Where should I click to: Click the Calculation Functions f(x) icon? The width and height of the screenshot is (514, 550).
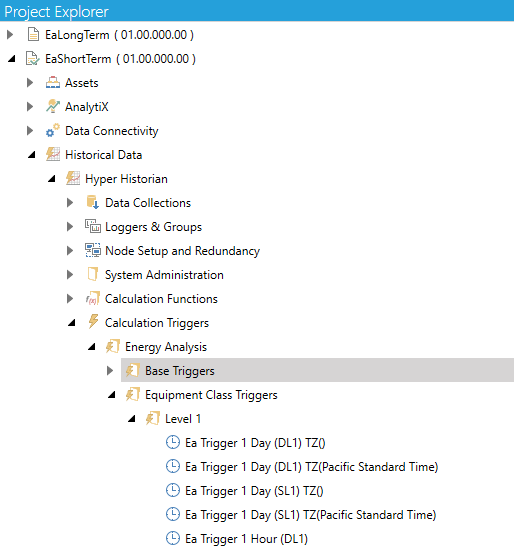(93, 299)
